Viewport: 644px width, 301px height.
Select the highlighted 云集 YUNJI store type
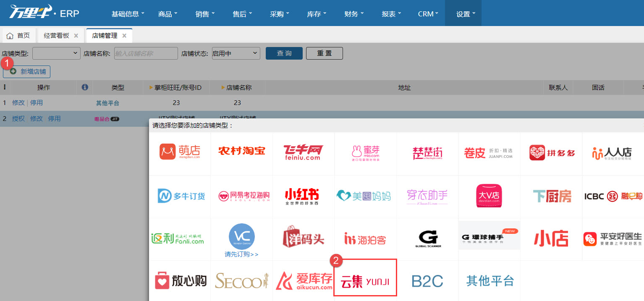coord(365,277)
